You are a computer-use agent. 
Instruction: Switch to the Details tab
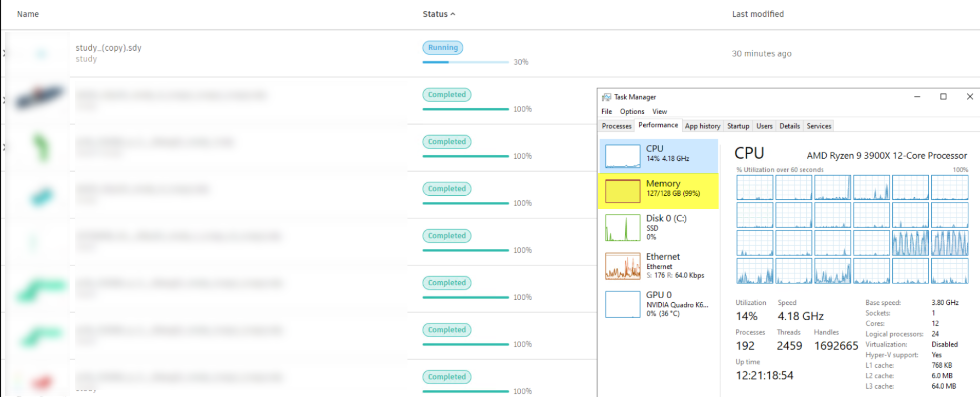coord(789,126)
